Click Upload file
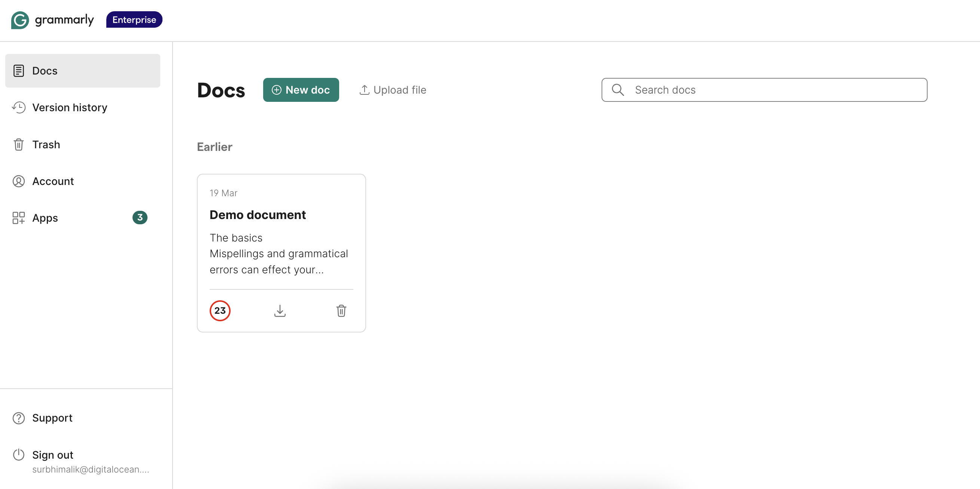 [x=393, y=90]
